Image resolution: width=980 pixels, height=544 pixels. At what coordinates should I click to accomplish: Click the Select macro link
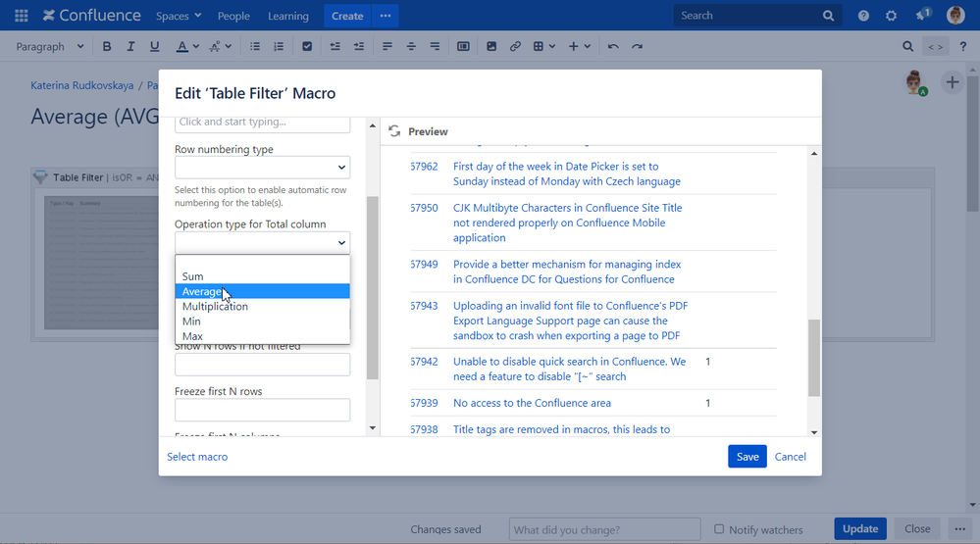coord(197,457)
